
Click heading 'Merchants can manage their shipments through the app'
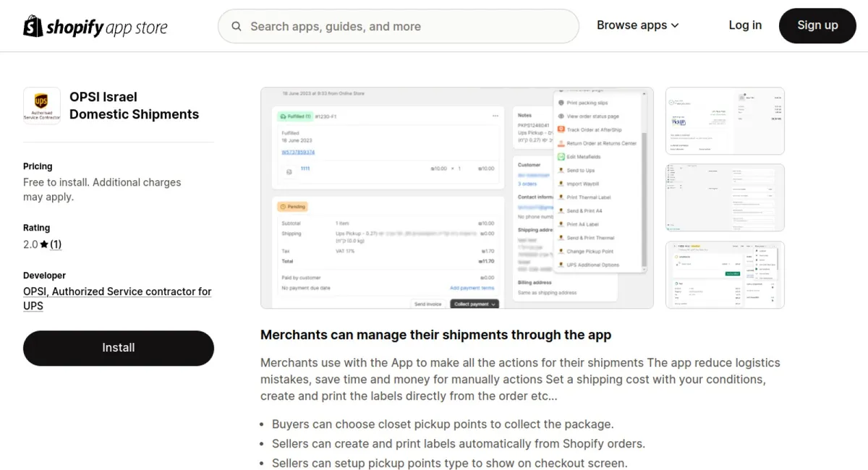[436, 335]
